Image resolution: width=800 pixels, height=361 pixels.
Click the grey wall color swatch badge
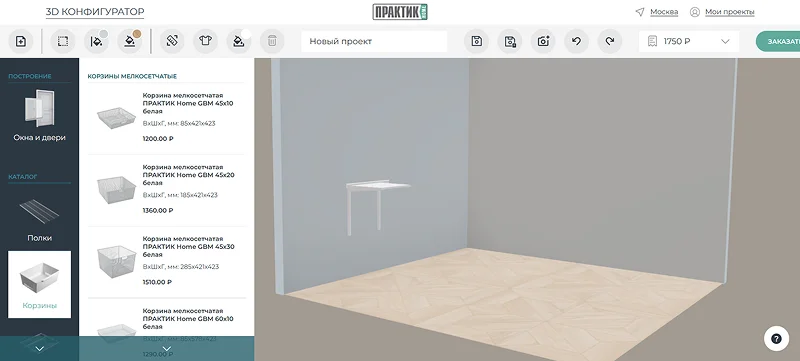[103, 34]
